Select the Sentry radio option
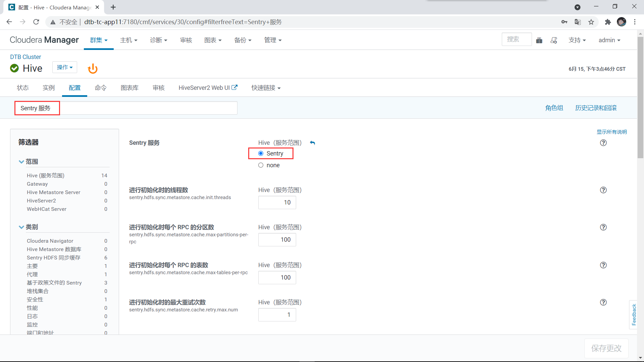 tap(261, 154)
